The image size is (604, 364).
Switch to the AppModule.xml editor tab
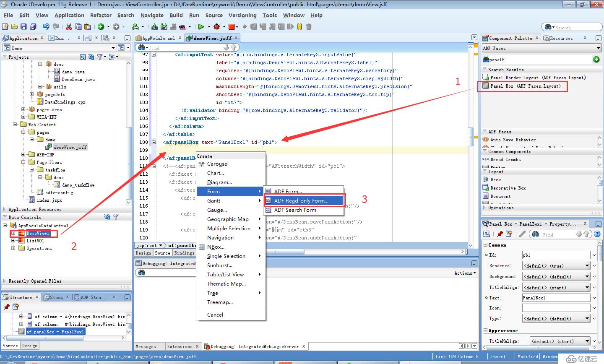click(x=159, y=38)
